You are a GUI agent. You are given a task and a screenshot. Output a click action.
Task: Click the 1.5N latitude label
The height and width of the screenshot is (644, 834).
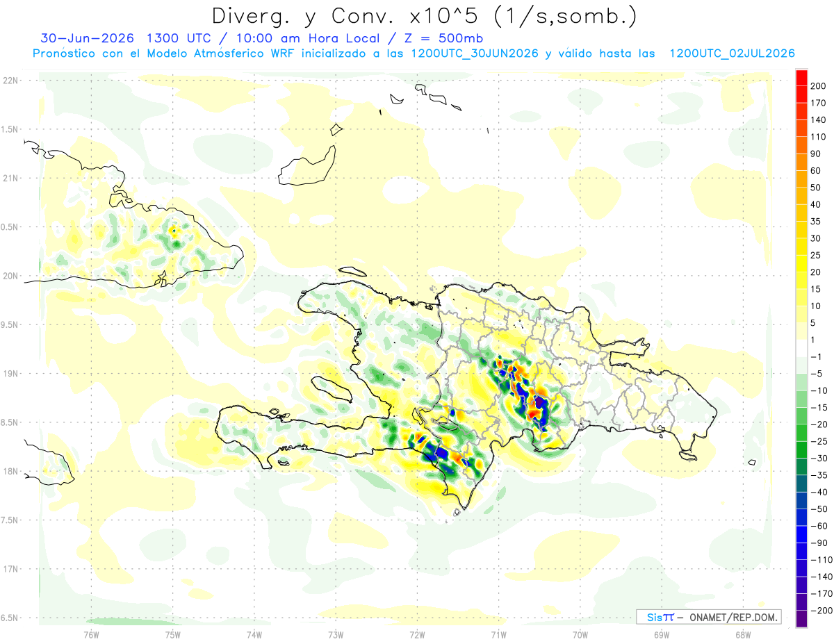point(10,129)
